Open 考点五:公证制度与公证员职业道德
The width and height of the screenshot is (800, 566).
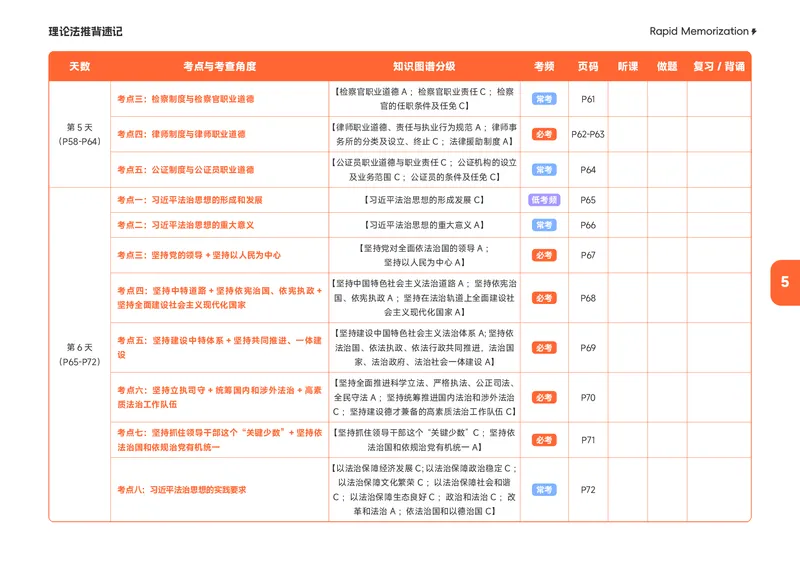click(186, 170)
